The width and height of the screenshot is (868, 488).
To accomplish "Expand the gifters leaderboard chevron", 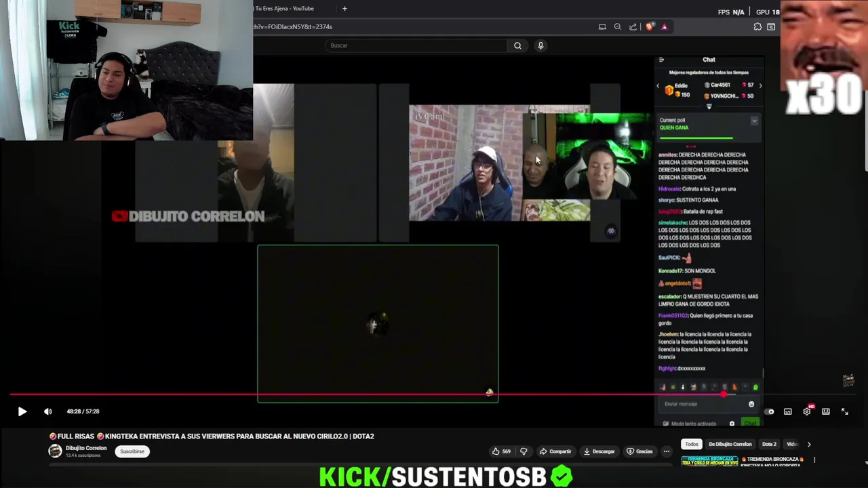I will 709,106.
